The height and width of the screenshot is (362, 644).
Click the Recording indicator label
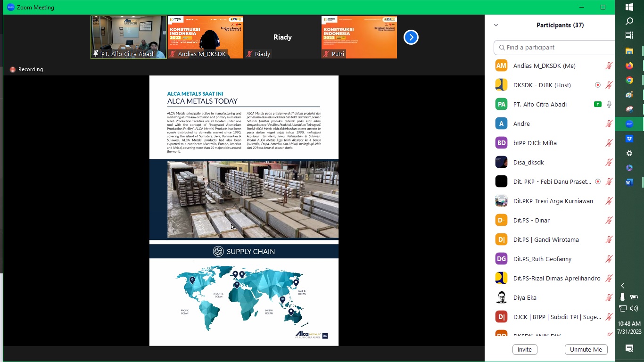pos(26,69)
